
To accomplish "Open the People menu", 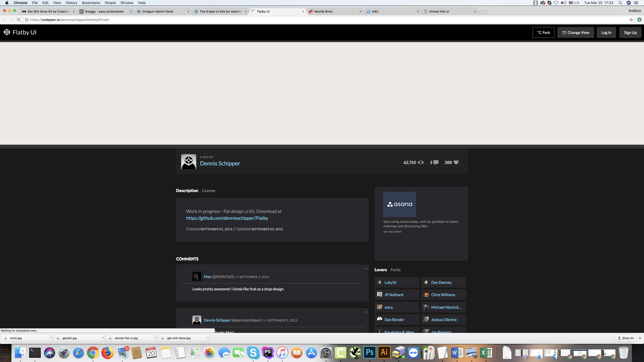I will pos(110,3).
